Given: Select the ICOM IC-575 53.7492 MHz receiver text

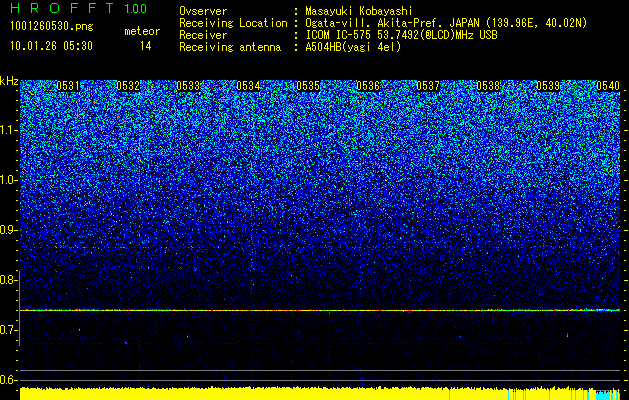Looking at the screenshot, I should point(401,35).
